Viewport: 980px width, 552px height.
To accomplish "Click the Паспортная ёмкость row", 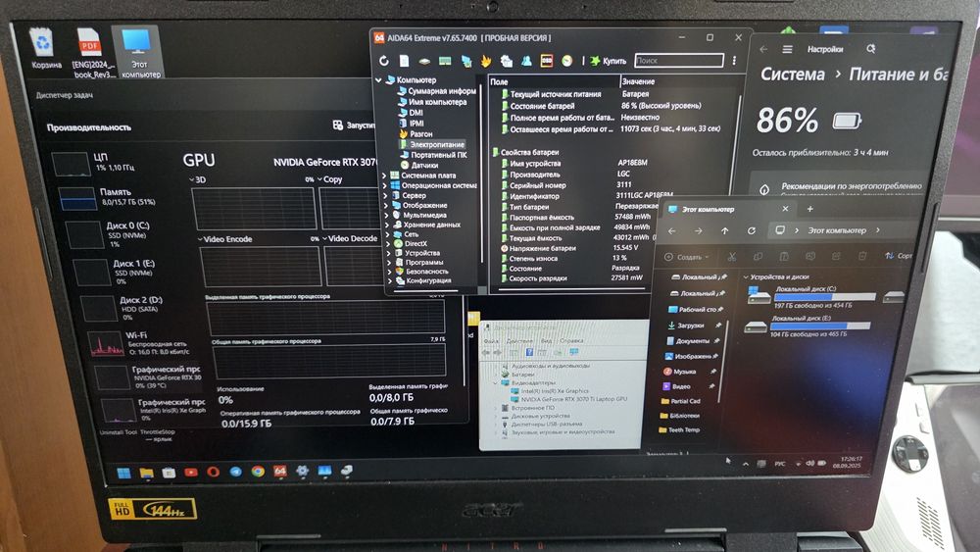I will pos(573,217).
